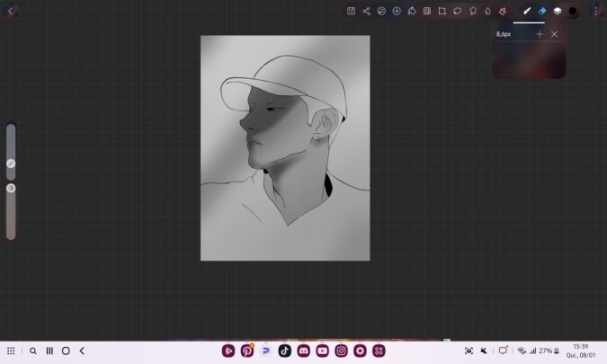Select the crop/transform tool

442,11
